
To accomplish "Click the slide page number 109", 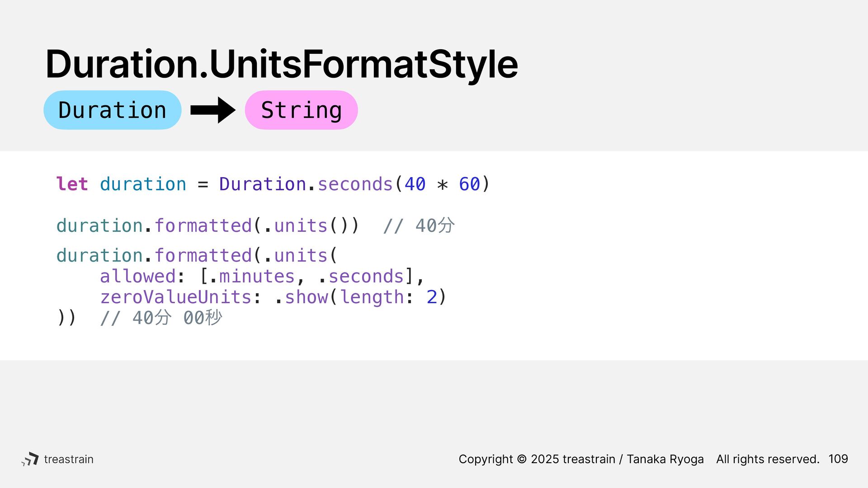I will (838, 459).
